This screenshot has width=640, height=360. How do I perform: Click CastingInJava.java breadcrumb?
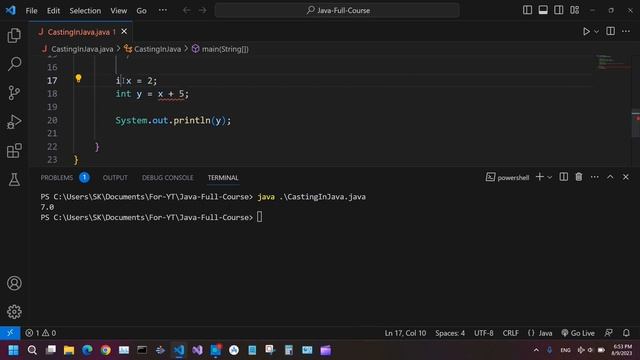tap(82, 49)
